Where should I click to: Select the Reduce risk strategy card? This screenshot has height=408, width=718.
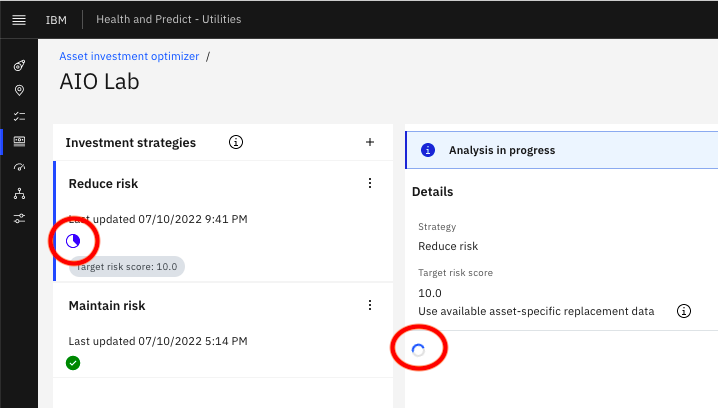point(223,221)
